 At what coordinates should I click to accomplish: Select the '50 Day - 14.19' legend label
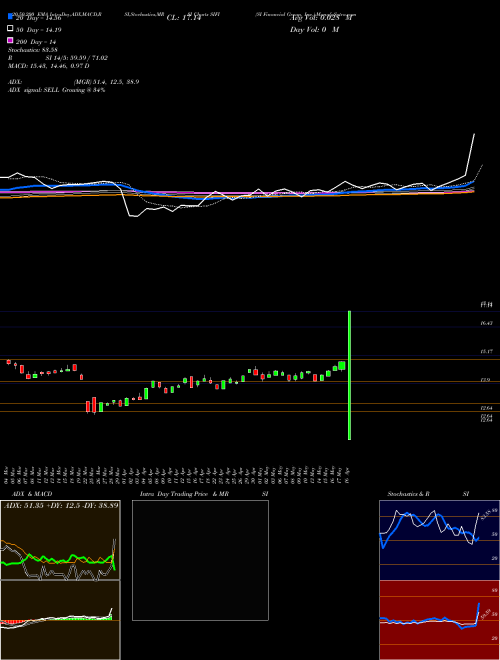point(38,30)
